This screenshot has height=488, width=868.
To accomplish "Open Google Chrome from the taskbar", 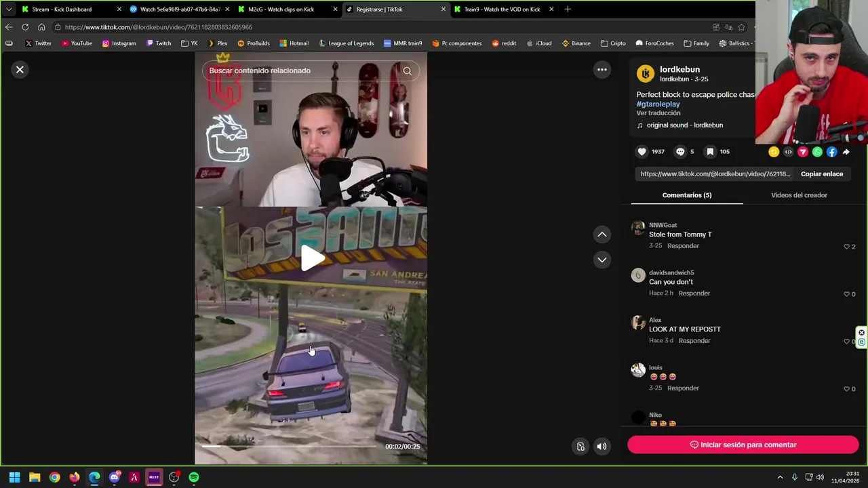I will click(x=54, y=477).
